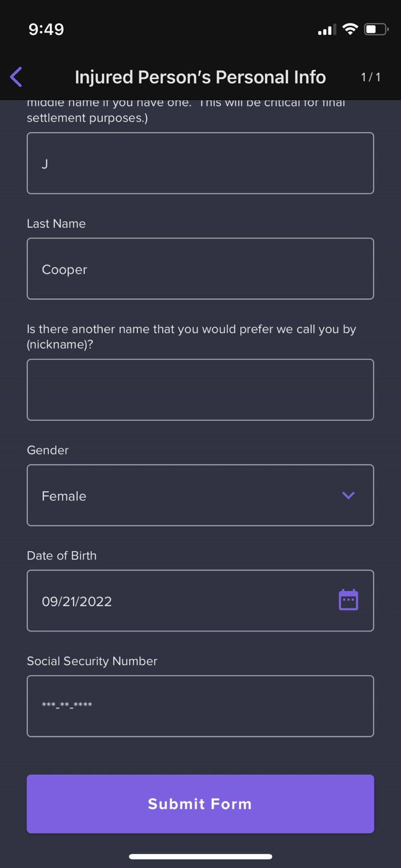
Task: Expand the Gender dropdown chevron
Action: coord(348,495)
